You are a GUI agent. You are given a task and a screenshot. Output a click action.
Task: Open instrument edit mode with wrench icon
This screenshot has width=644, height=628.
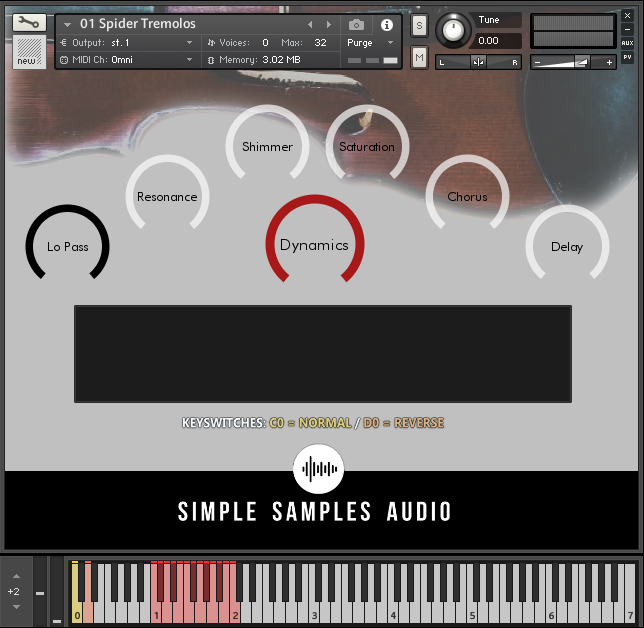pos(29,22)
